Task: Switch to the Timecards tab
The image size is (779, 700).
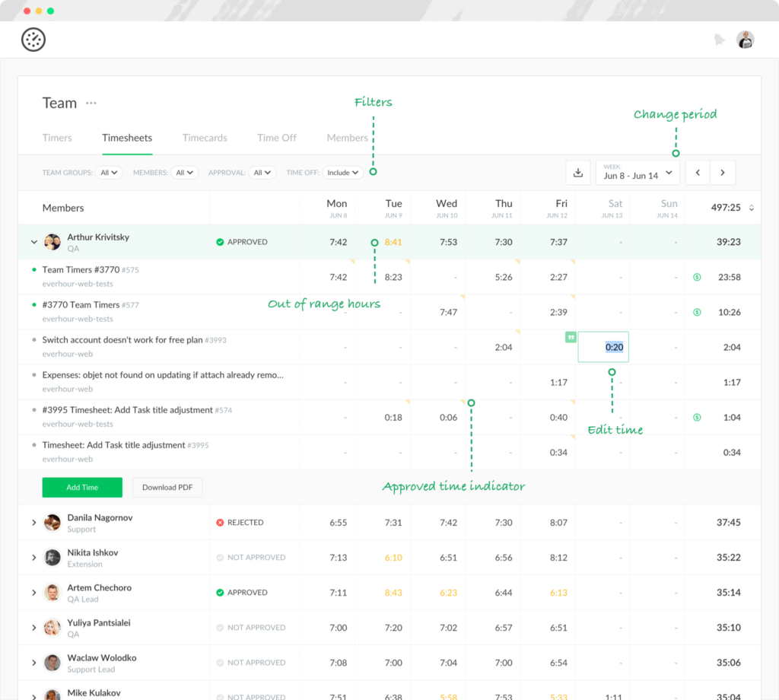Action: [x=205, y=138]
